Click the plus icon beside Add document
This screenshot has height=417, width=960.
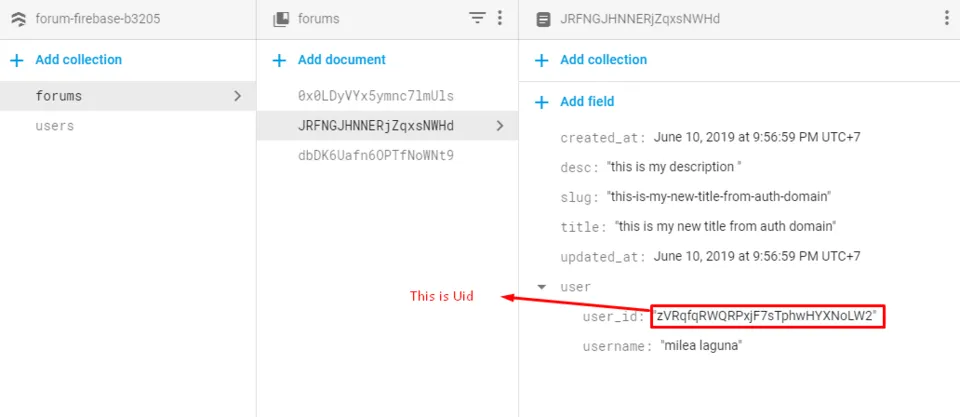279,60
